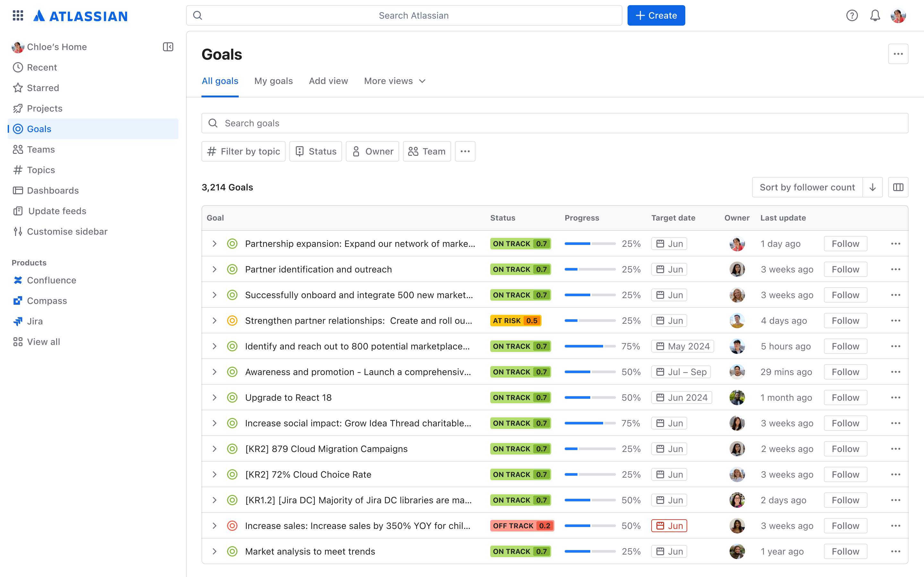The image size is (924, 577).
Task: Click the Create button
Action: point(656,15)
